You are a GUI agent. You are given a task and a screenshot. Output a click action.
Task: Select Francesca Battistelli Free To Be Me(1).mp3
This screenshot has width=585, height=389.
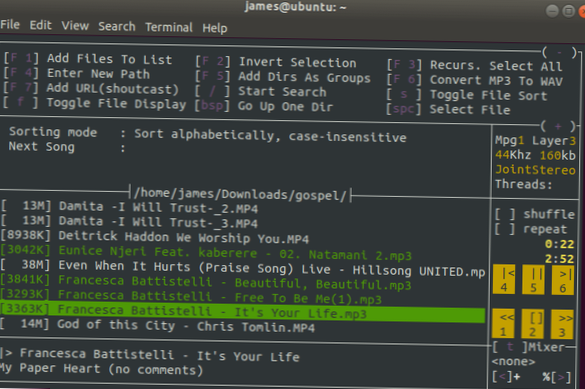[191, 297]
